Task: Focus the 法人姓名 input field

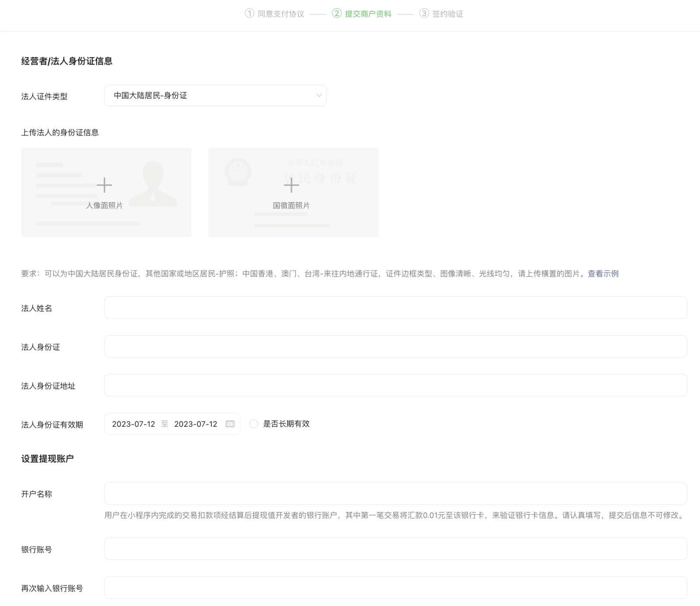Action: click(395, 308)
